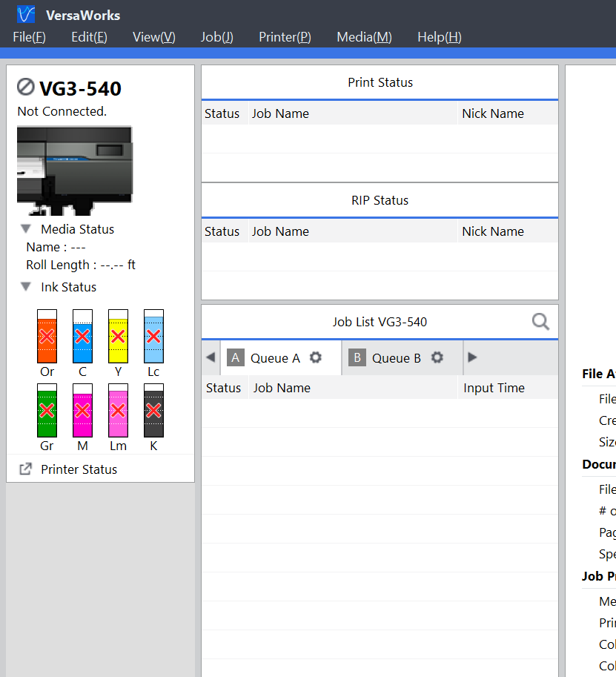Click the VG3-540 printer thumbnail image
The height and width of the screenshot is (677, 616).
click(75, 171)
